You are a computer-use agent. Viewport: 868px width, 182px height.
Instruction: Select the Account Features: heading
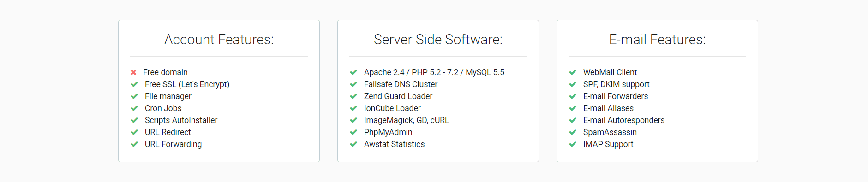(x=219, y=40)
